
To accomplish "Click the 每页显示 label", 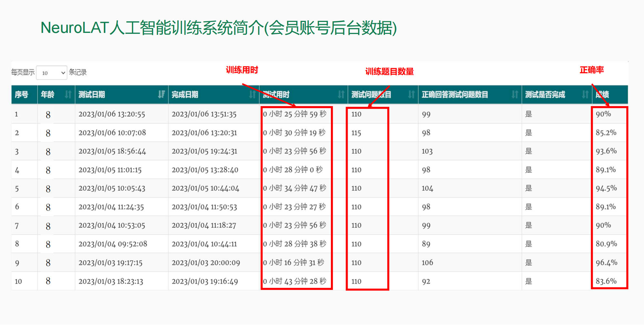I will (23, 72).
